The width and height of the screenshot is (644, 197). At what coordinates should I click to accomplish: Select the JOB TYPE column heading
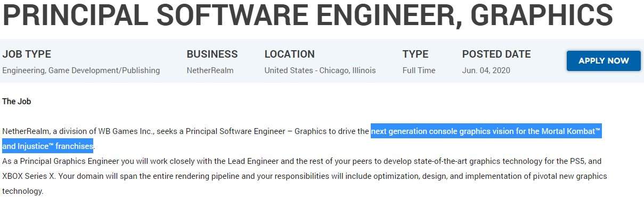[27, 54]
